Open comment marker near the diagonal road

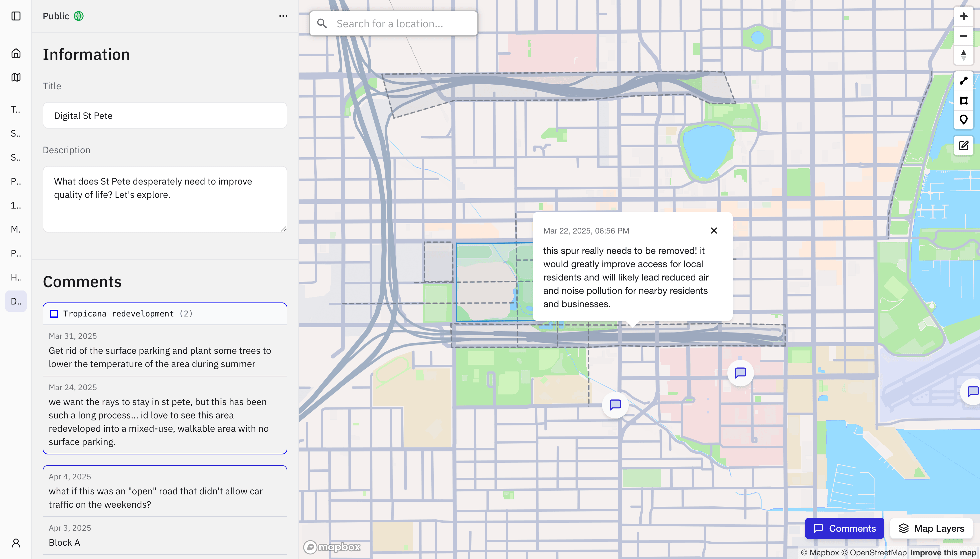tap(615, 405)
